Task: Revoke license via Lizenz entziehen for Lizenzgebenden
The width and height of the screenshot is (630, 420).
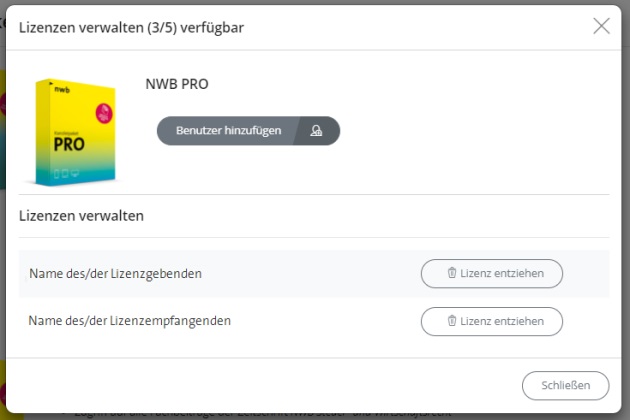Action: 492,273
